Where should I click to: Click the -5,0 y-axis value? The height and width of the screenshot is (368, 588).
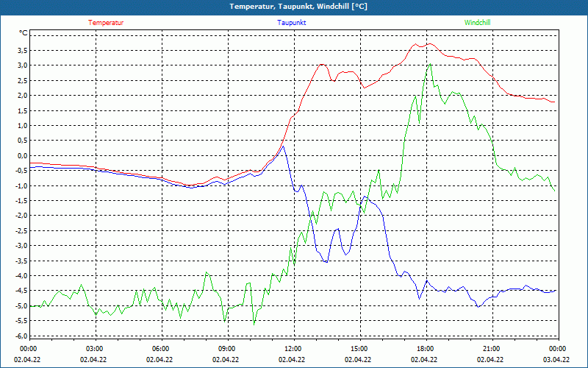[x=21, y=305]
